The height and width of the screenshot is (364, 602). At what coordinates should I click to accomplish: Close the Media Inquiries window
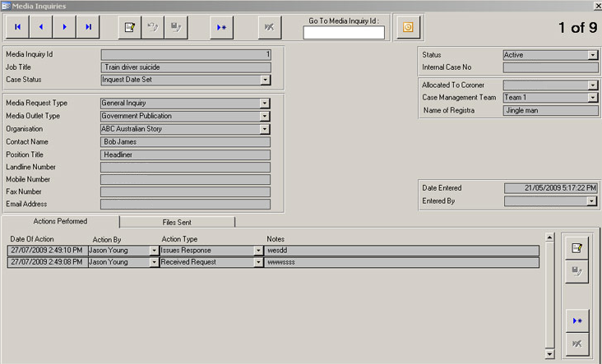pyautogui.click(x=598, y=6)
